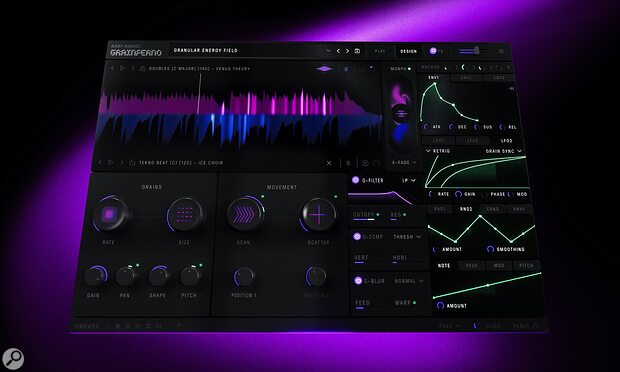Load next sample for Tekno Beat layer

point(121,162)
